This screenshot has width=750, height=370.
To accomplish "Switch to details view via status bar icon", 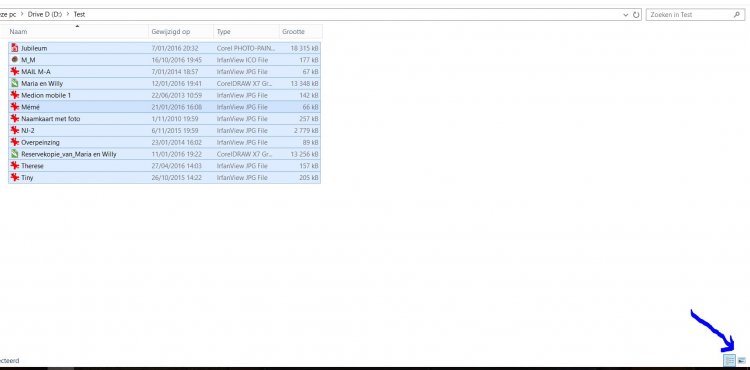I will point(729,360).
